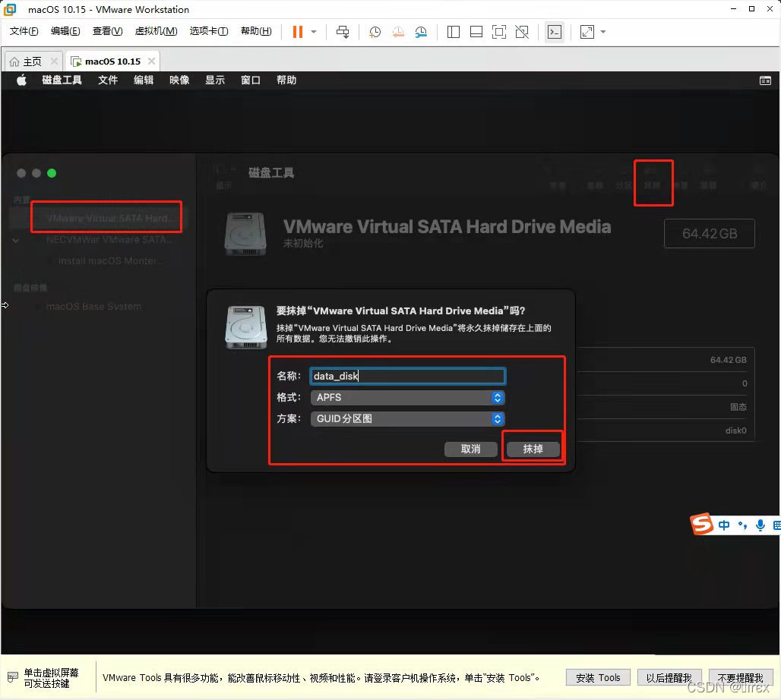The width and height of the screenshot is (781, 700).
Task: Open the macOS 磁盘工具 menu
Action: [x=62, y=80]
